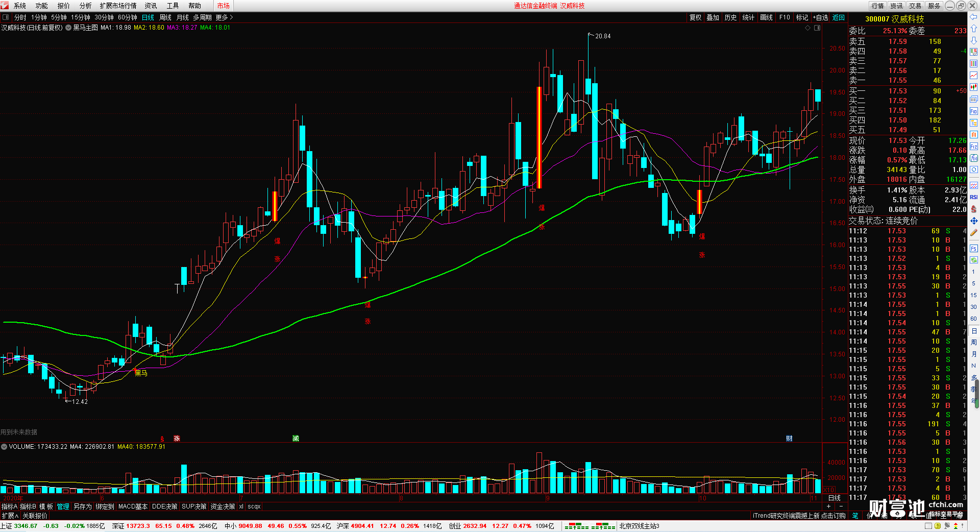Click the tree structure icon in sidebar
This screenshot has width=980, height=532.
[973, 123]
